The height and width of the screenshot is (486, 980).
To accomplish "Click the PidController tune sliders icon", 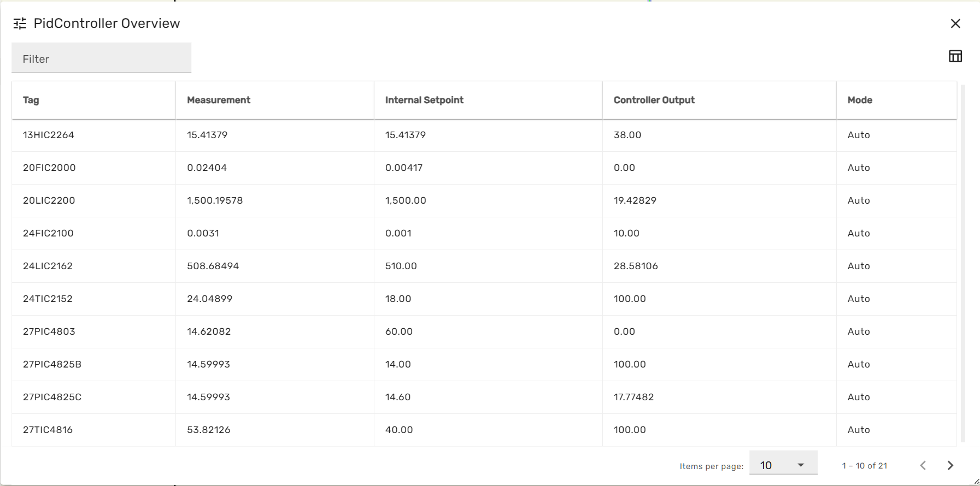I will click(x=20, y=23).
